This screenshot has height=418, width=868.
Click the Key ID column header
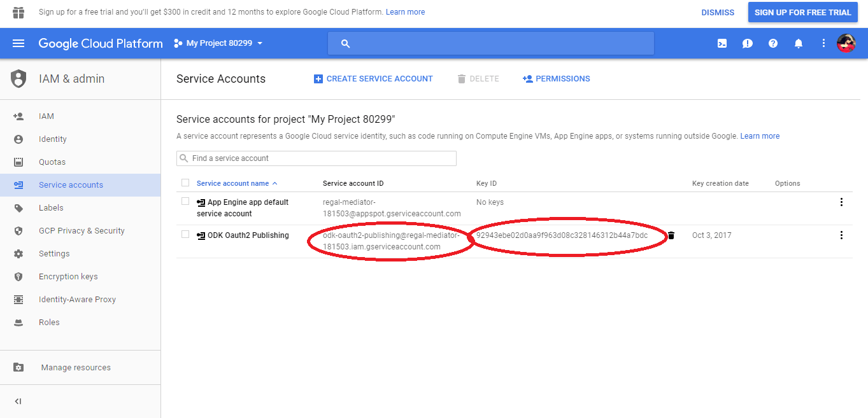coord(487,183)
